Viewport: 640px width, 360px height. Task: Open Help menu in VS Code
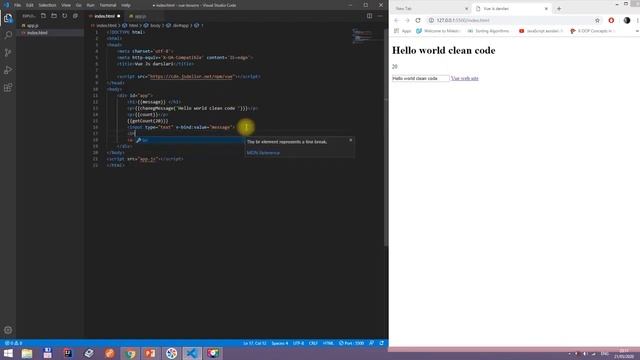pos(126,5)
